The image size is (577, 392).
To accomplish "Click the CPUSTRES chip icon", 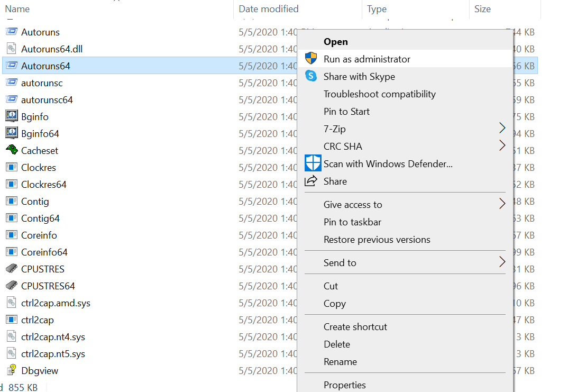I will pyautogui.click(x=12, y=269).
